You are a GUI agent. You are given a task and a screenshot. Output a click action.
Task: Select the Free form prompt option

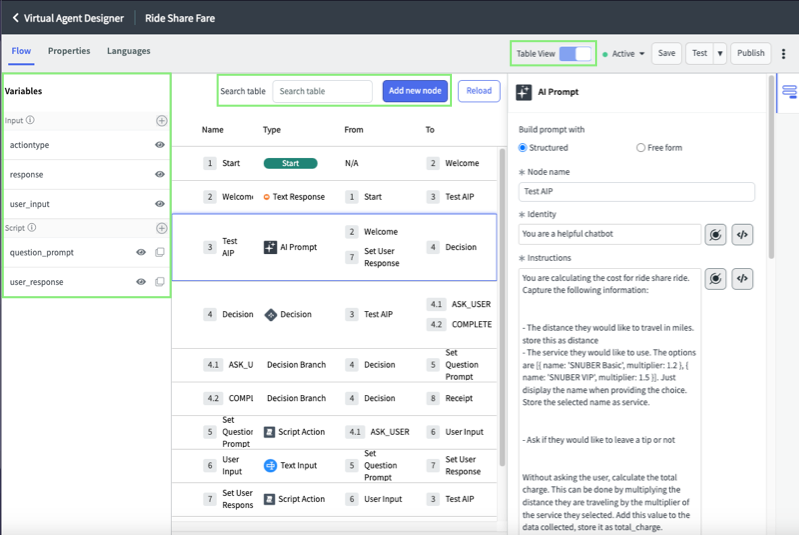tap(641, 148)
